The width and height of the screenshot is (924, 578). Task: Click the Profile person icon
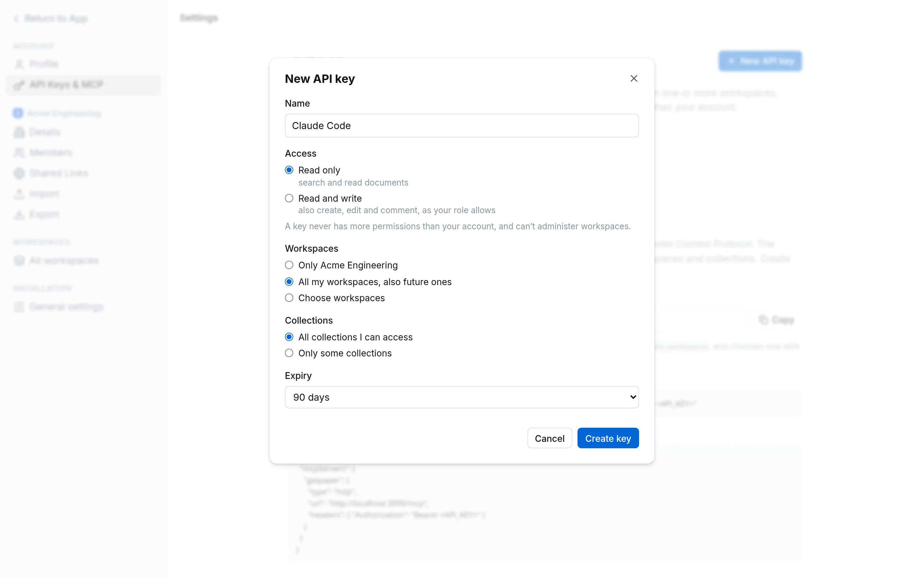click(19, 64)
